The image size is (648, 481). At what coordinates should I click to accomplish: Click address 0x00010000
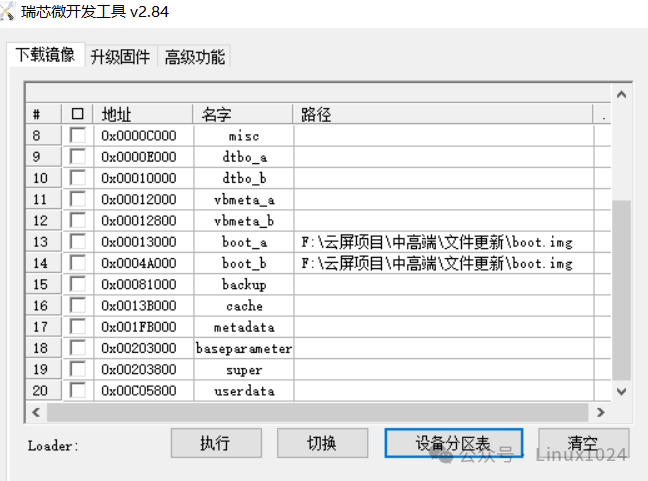(139, 178)
